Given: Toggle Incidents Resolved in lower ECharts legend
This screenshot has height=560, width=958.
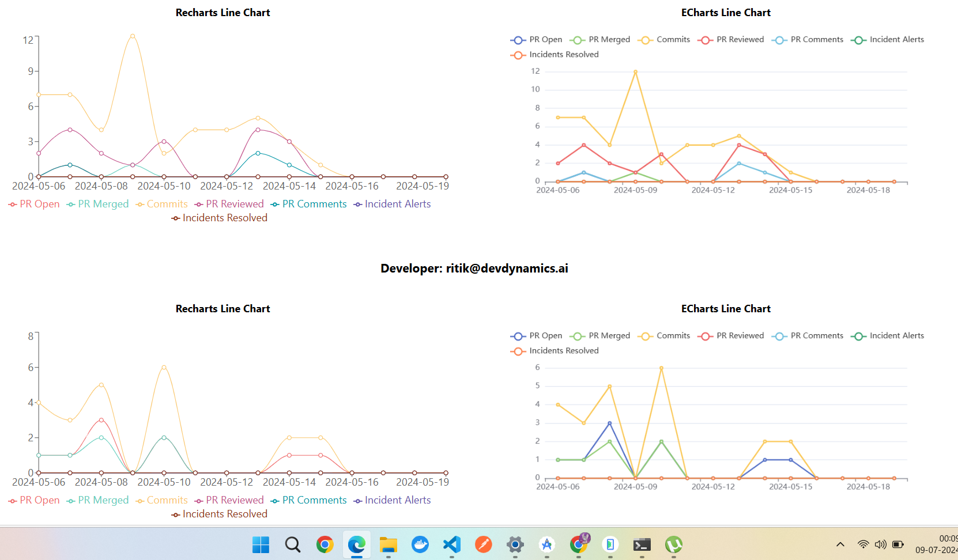Looking at the screenshot, I should click(555, 351).
